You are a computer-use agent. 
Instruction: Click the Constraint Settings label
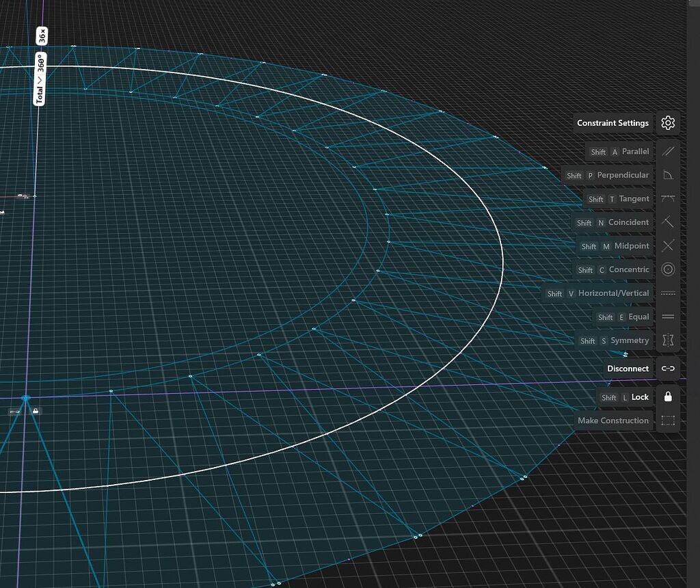click(x=612, y=123)
